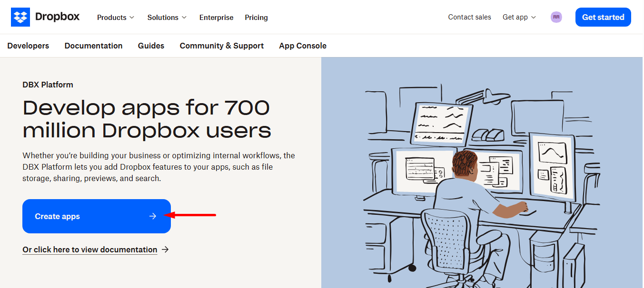Viewport: 644px width, 288px height.
Task: Click the Dropbox wordmark text
Action: 57,17
